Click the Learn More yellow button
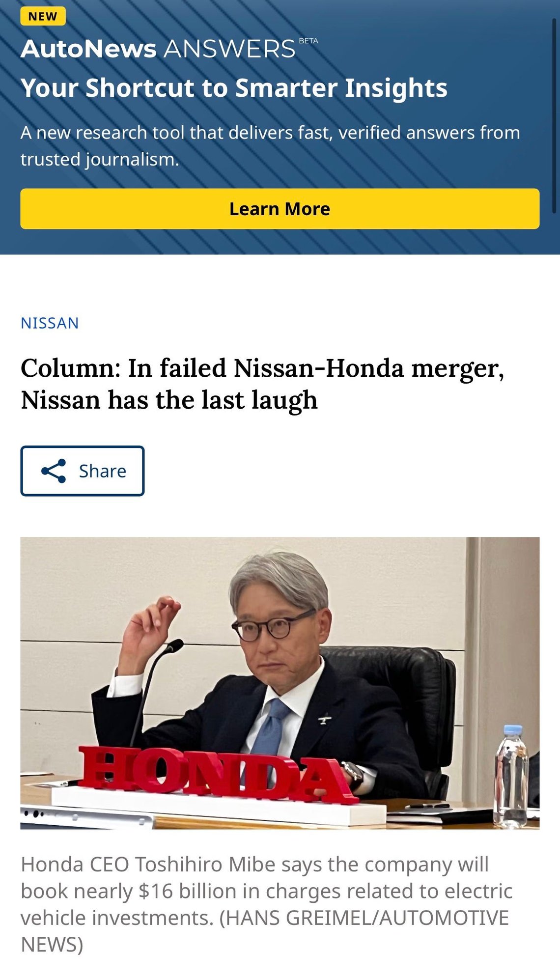Image resolution: width=560 pixels, height=978 pixels. 280,209
